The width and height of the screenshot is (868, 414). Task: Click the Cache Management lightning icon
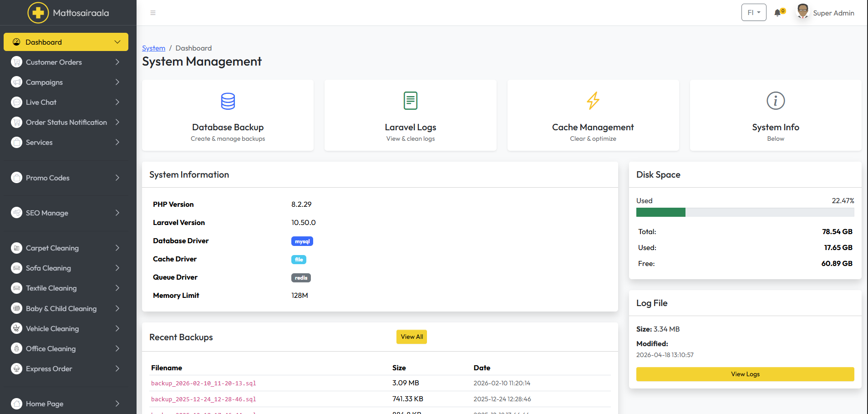point(593,101)
